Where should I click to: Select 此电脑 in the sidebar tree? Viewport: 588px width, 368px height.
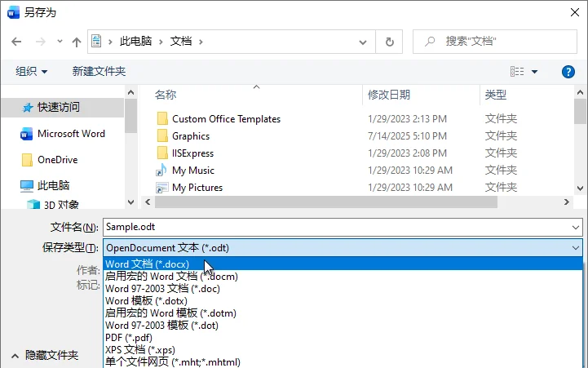click(53, 185)
